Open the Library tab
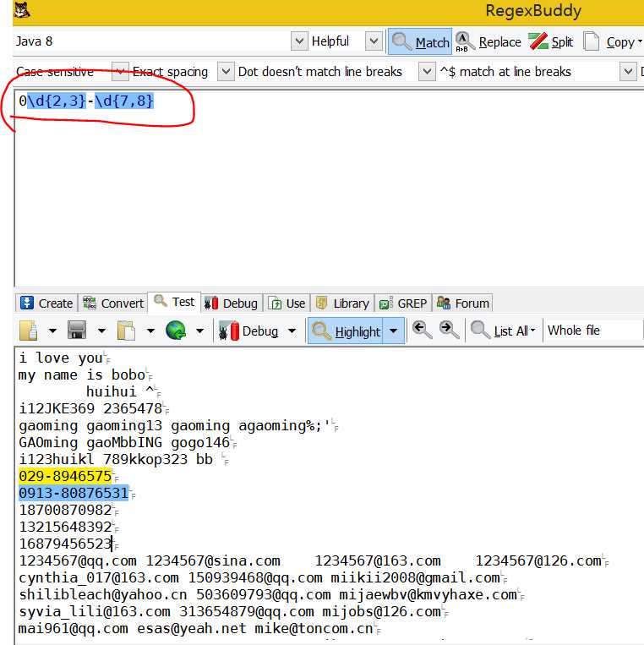 [342, 303]
